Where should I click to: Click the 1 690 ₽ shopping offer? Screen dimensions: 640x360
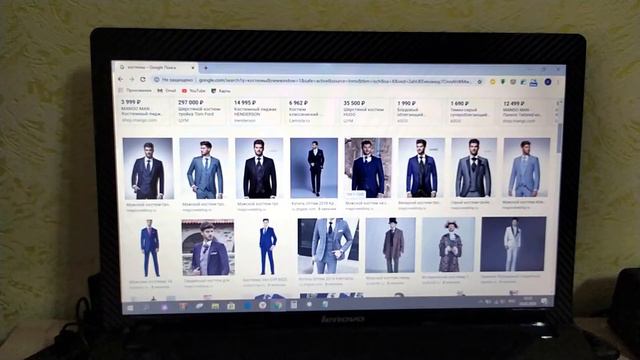(471, 112)
